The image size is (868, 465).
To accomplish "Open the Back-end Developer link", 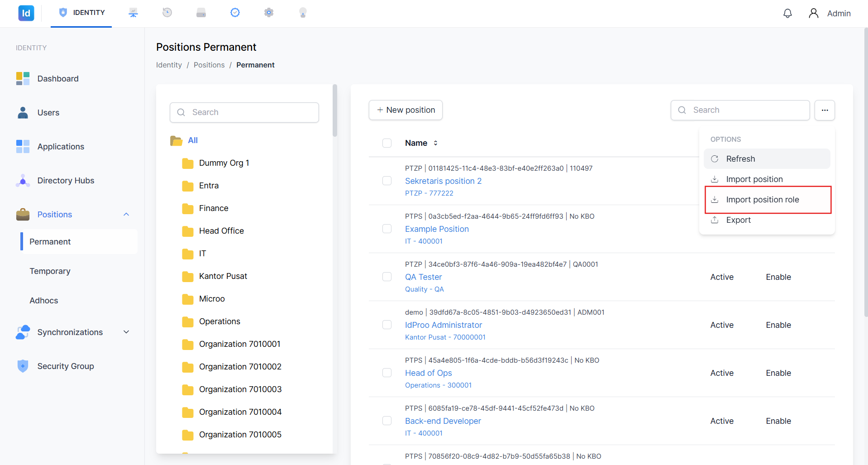I will pyautogui.click(x=443, y=421).
